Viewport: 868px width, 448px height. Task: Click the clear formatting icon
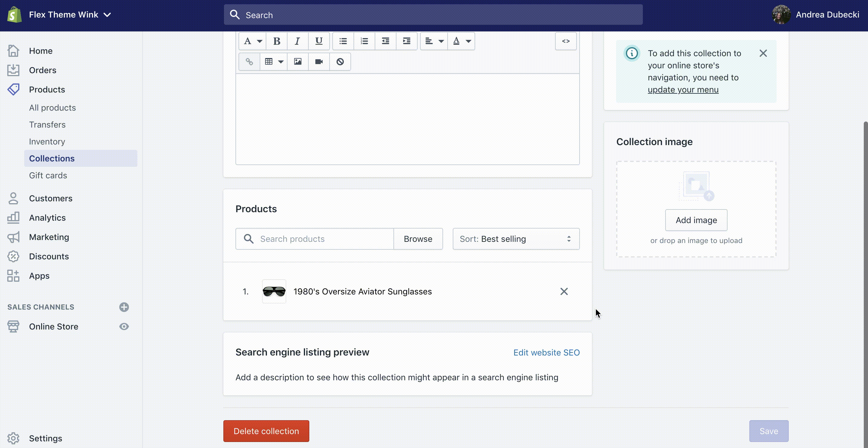coord(340,62)
